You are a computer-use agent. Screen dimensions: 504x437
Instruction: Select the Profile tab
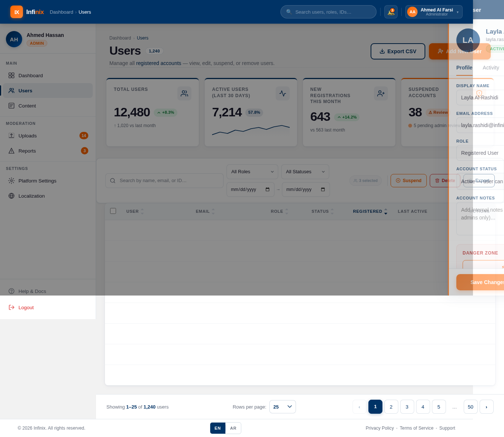(464, 68)
